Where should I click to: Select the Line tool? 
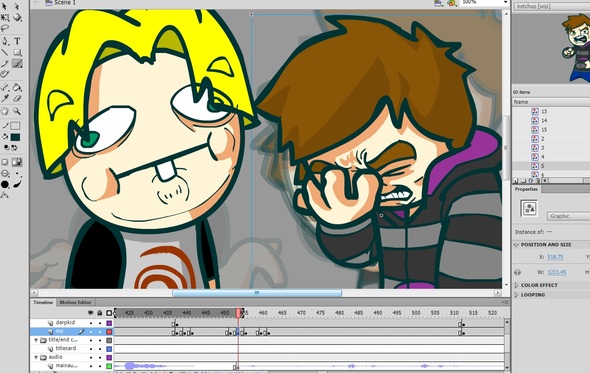pyautogui.click(x=5, y=52)
